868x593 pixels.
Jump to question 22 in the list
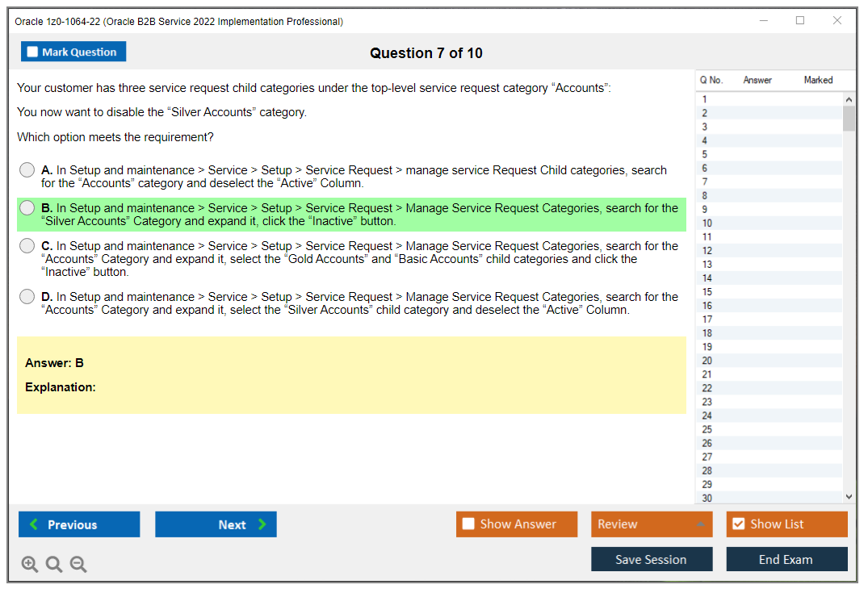[x=707, y=388]
